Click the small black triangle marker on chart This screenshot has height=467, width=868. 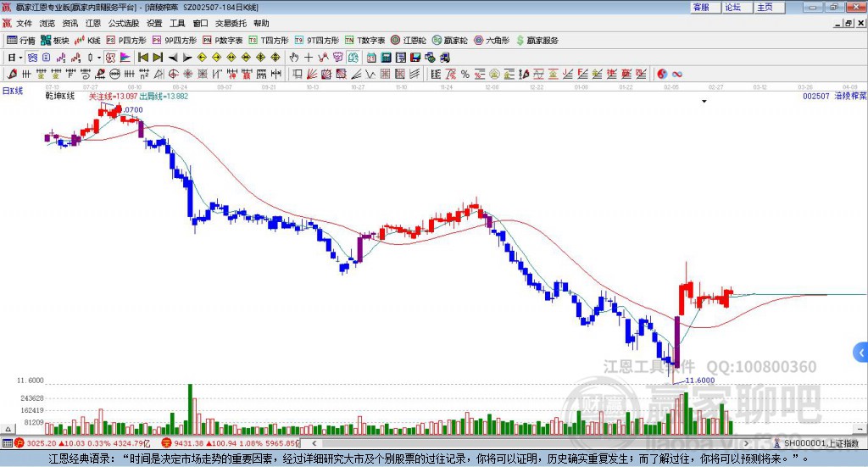(704, 101)
